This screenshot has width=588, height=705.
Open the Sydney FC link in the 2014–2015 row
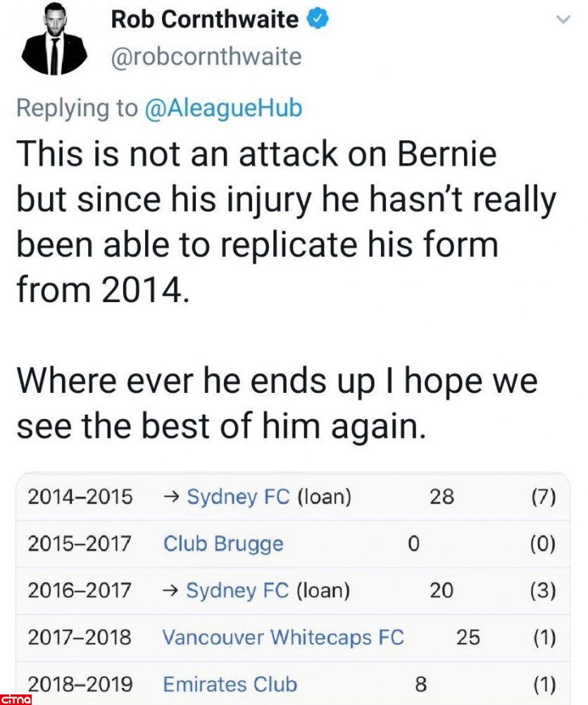238,497
